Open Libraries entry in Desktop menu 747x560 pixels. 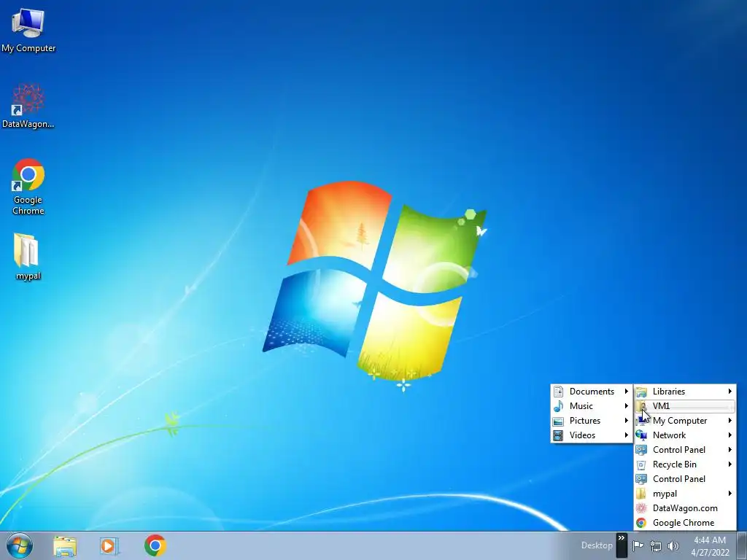tap(684, 392)
